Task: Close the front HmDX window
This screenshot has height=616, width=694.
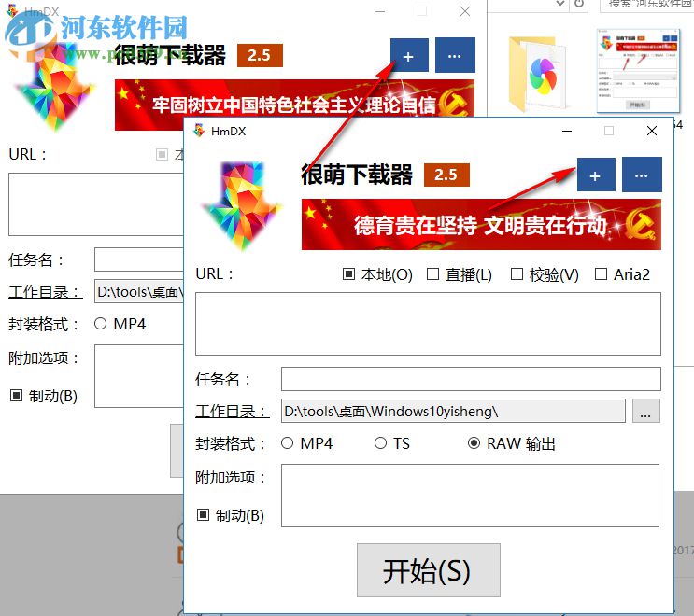Action: click(x=652, y=131)
